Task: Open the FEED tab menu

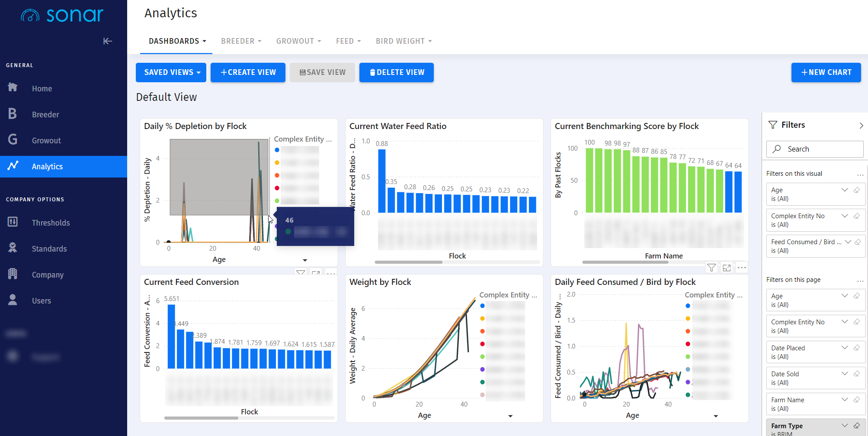Action: 349,41
